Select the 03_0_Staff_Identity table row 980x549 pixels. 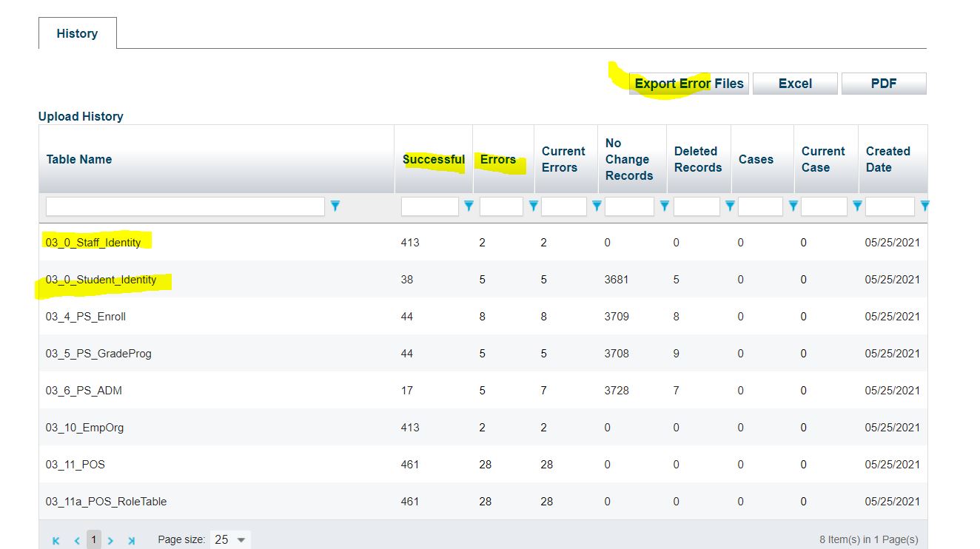pos(483,243)
